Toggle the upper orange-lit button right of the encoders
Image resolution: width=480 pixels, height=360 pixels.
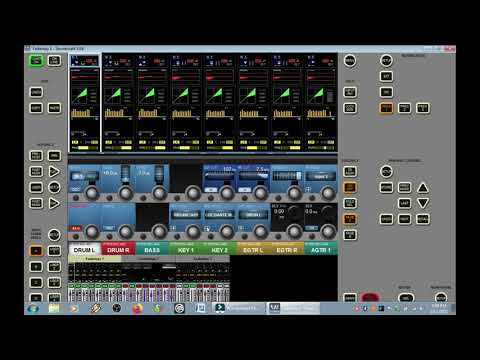pos(350,187)
